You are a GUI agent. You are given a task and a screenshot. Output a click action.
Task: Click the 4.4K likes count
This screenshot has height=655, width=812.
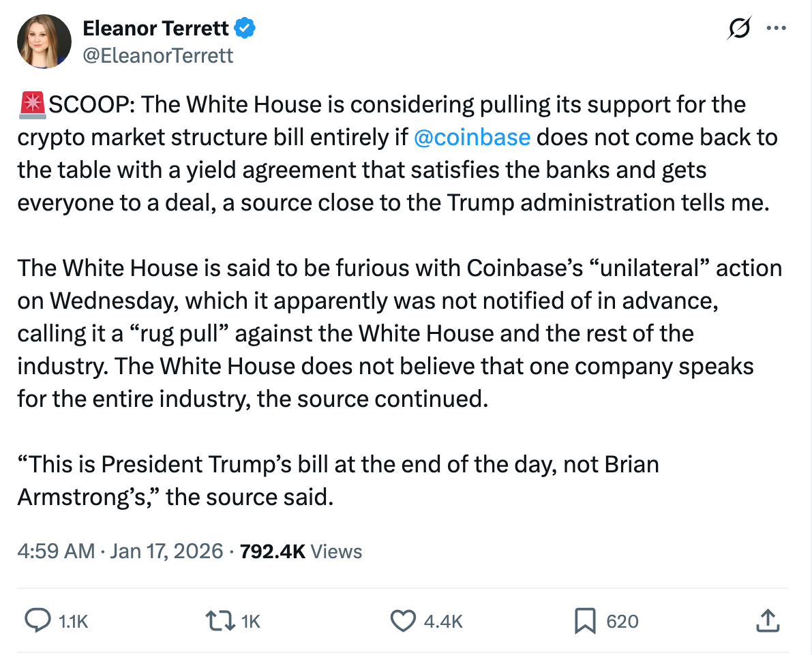click(443, 621)
